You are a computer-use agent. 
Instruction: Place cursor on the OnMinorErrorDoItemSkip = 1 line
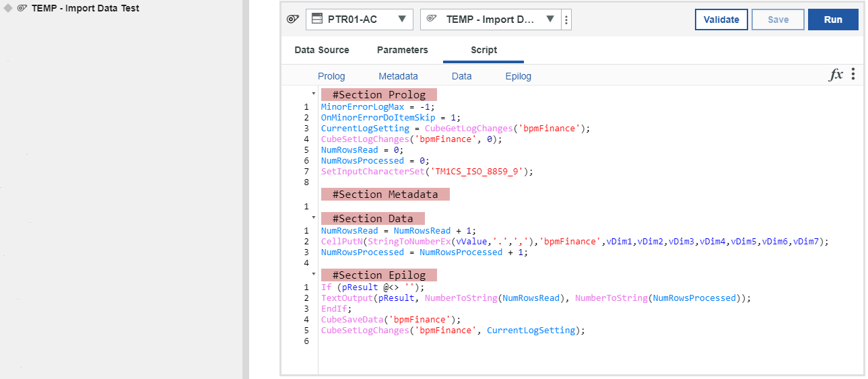tap(391, 117)
